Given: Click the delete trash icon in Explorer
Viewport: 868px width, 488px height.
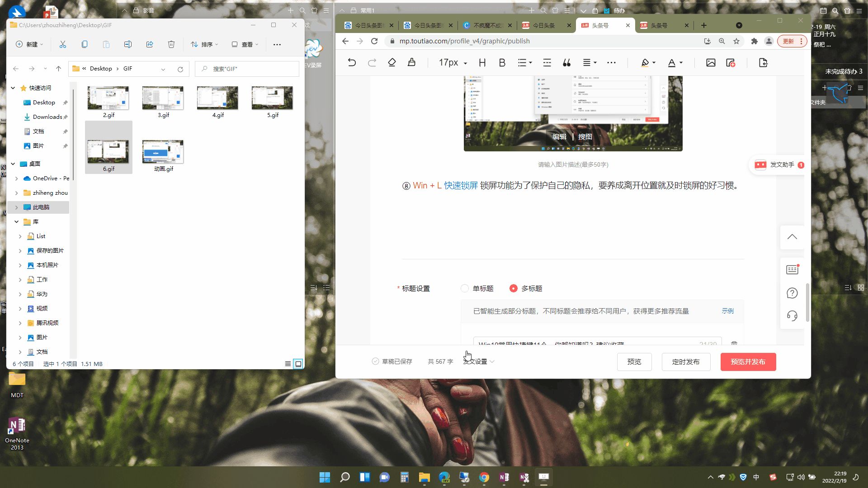Looking at the screenshot, I should coord(171,44).
